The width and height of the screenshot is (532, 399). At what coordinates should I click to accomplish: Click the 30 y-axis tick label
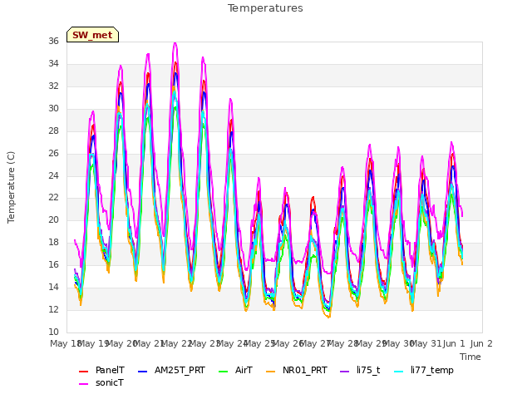click(53, 109)
